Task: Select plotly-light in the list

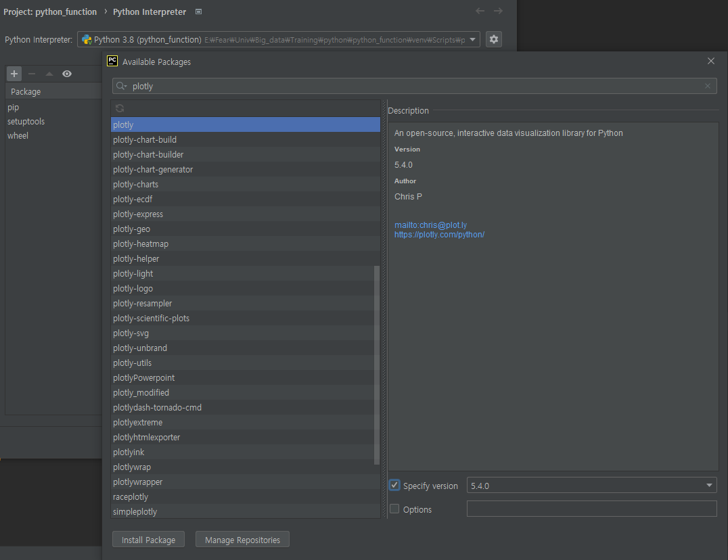Action: pyautogui.click(x=242, y=273)
